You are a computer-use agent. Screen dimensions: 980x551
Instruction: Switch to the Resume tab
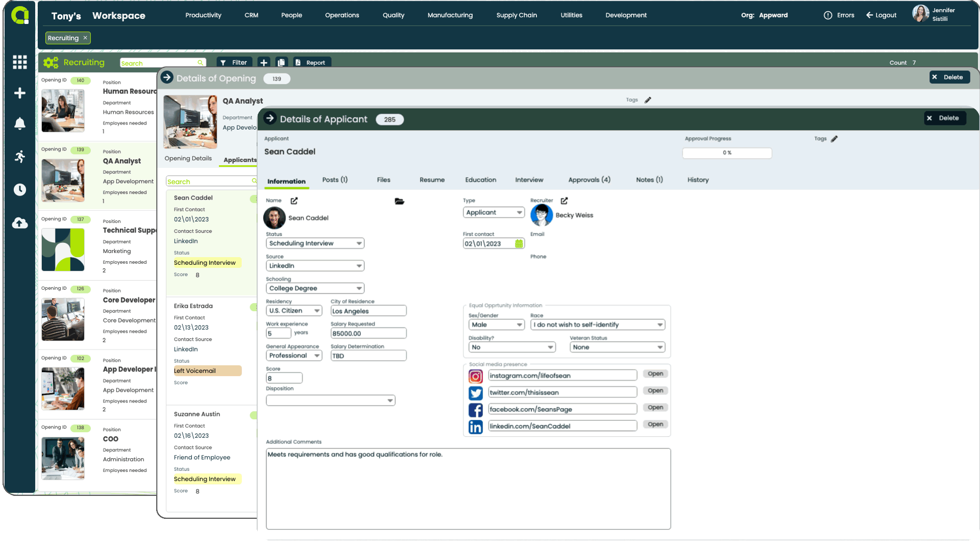432,180
